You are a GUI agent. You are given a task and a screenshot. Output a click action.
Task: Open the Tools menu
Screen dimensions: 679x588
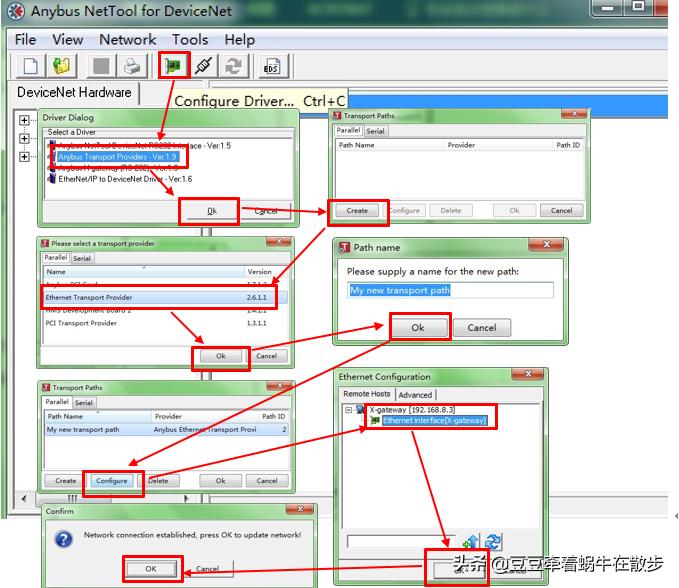click(190, 40)
